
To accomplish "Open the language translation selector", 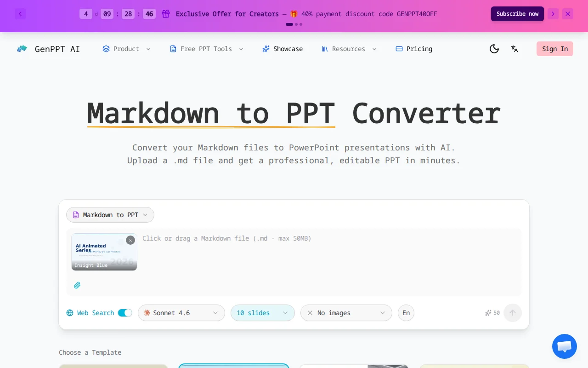I will (x=514, y=49).
